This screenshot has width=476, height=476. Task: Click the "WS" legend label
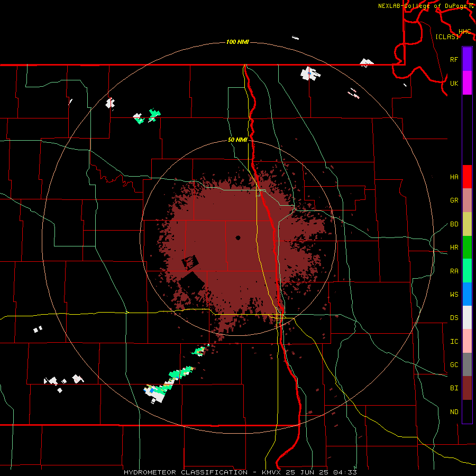click(x=454, y=295)
